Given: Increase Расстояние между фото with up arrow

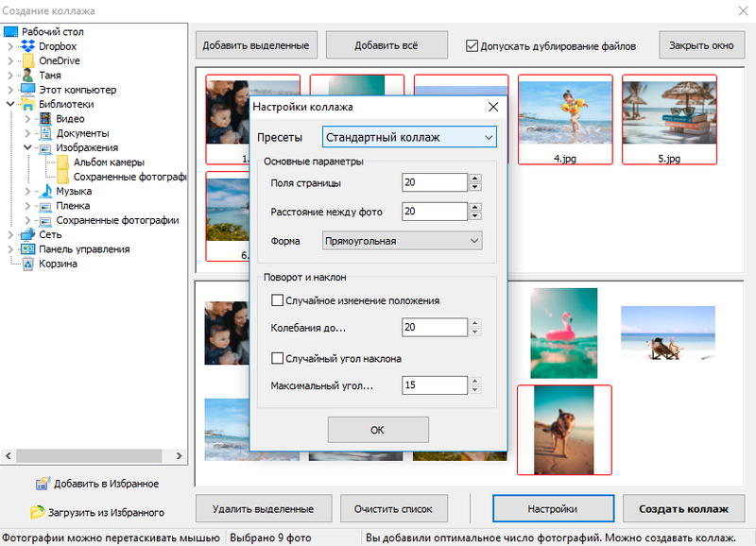Looking at the screenshot, I should coord(475,207).
